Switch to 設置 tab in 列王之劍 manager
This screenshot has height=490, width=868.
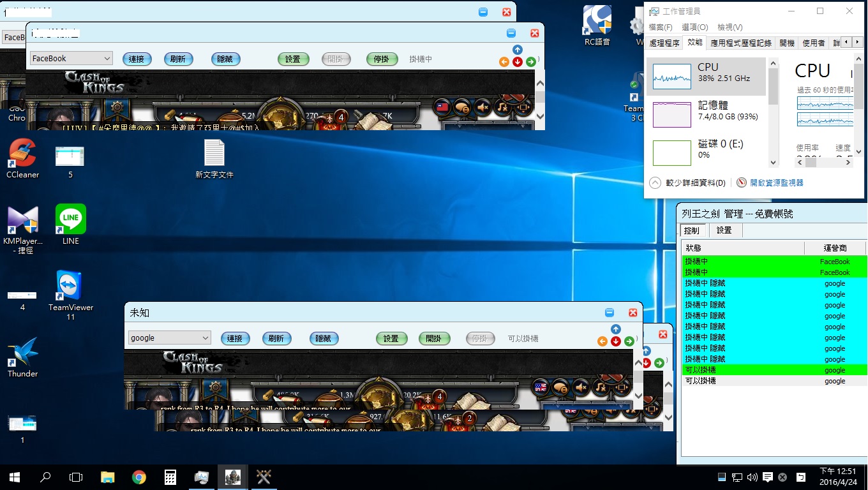pos(724,230)
